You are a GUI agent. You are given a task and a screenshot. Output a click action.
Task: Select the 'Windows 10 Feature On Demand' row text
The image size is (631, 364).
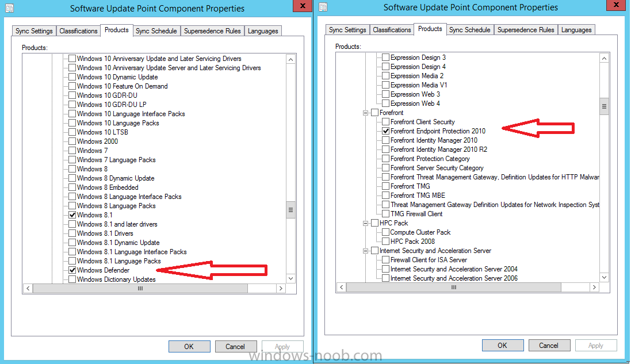click(123, 86)
